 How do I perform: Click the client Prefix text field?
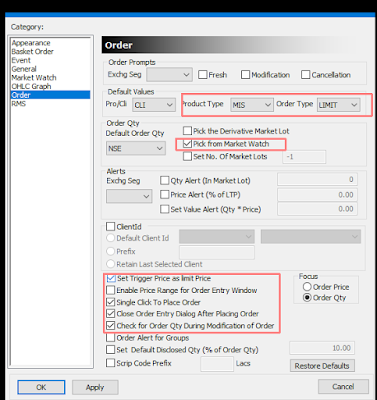coord(217,252)
